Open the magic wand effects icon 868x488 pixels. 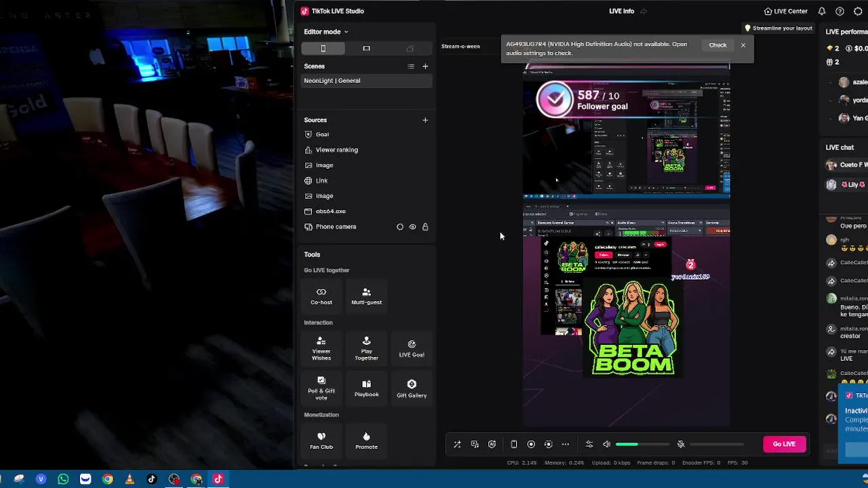[x=457, y=445]
